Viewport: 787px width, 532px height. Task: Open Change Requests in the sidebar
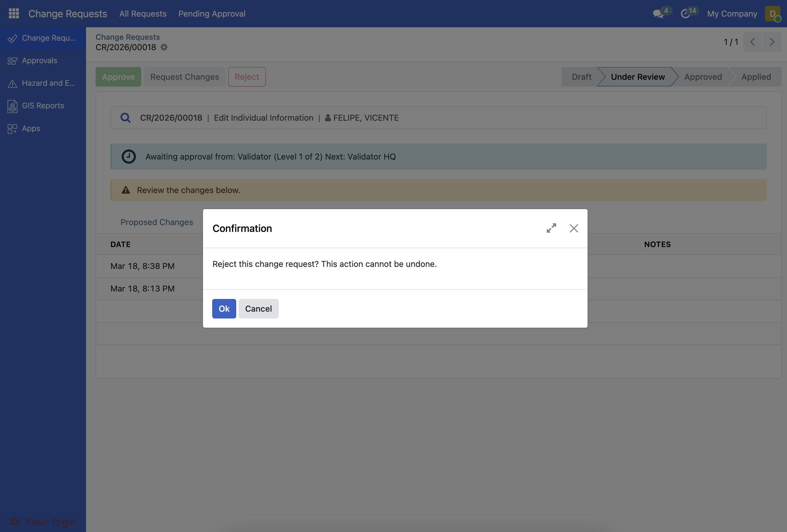coord(43,38)
